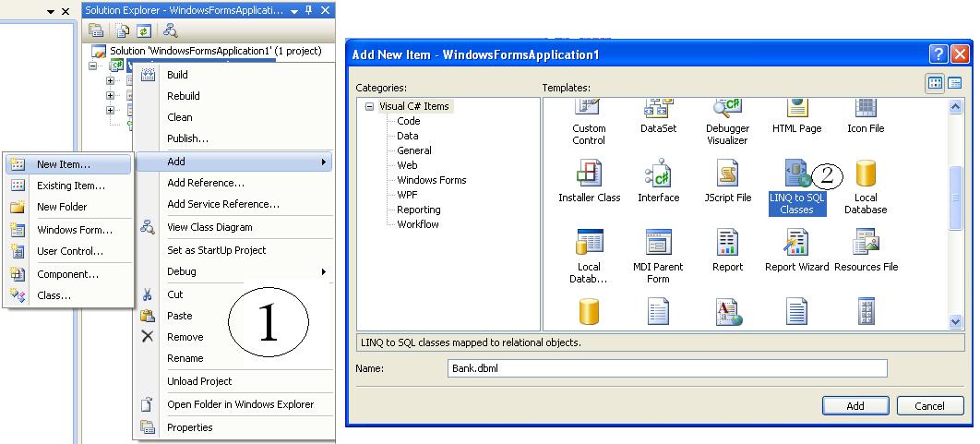The image size is (980, 444).
Task: Choose Component... from the submenu
Action: [x=69, y=274]
